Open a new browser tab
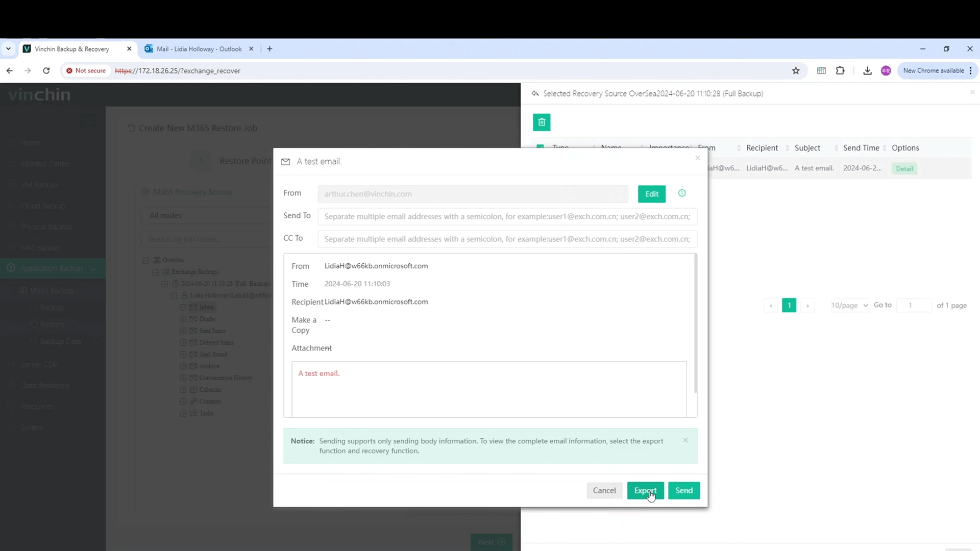Screen dimensions: 980x551 pos(269,49)
